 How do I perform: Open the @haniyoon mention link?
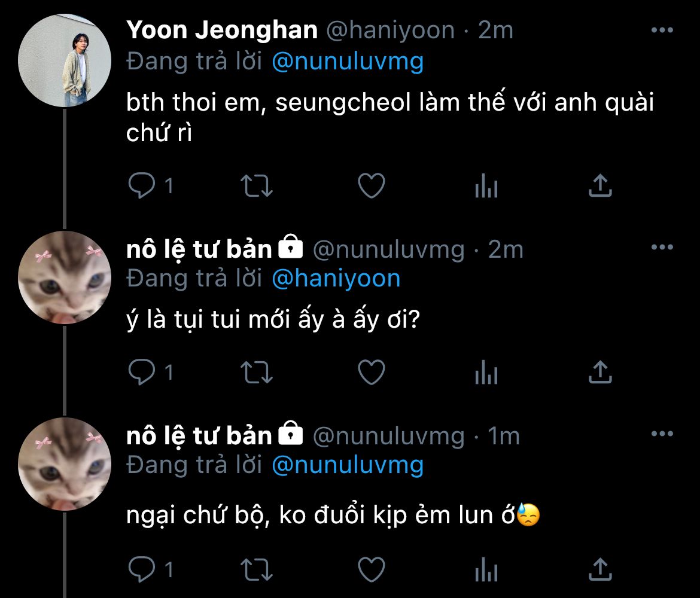pyautogui.click(x=336, y=279)
